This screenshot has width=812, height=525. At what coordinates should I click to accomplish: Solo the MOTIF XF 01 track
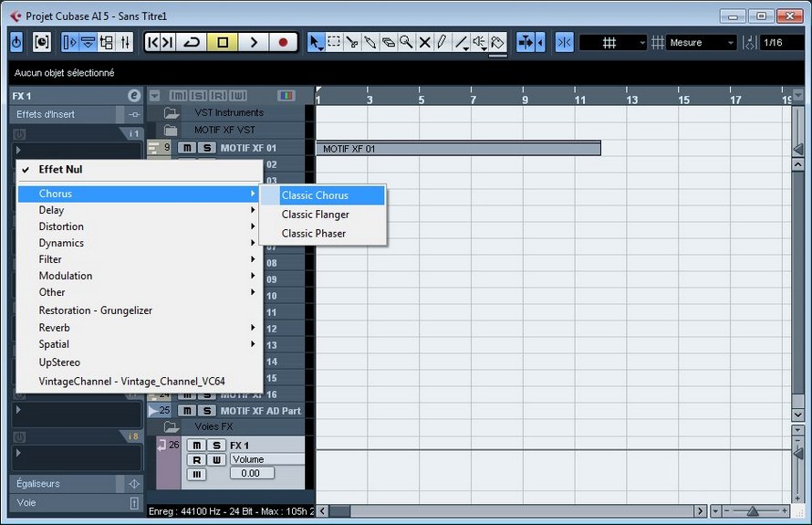pos(207,148)
